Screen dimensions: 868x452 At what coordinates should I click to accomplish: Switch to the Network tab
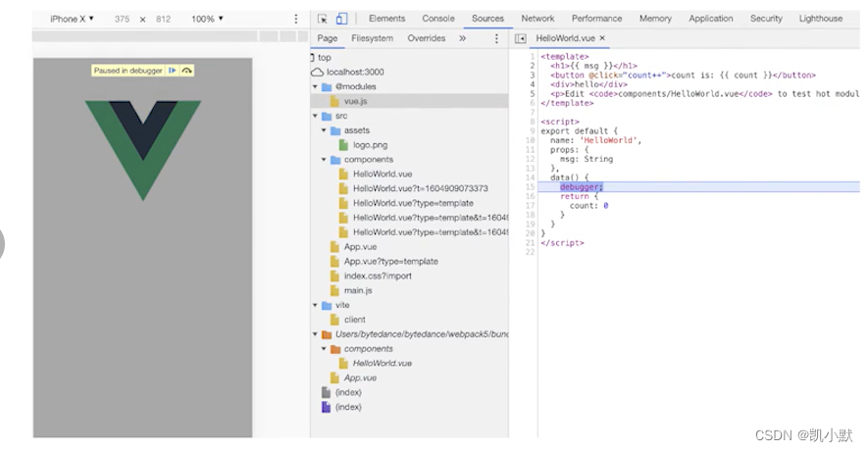[537, 19]
